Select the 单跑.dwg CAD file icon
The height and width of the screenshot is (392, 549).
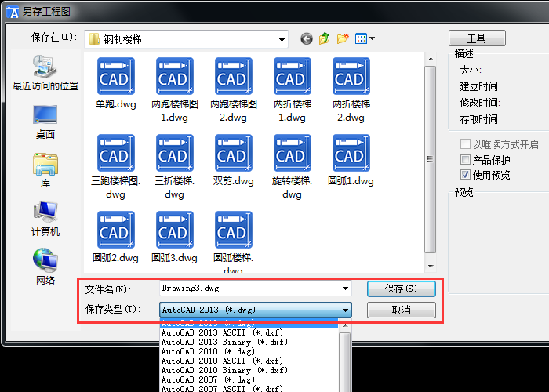[116, 76]
